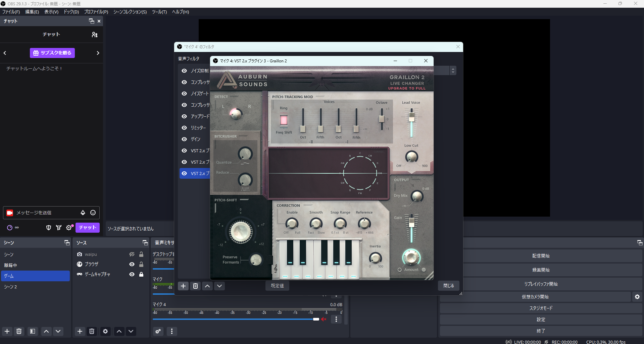The height and width of the screenshot is (344, 644).
Task: Toggle Ring Freq Shift pink button
Action: [284, 120]
